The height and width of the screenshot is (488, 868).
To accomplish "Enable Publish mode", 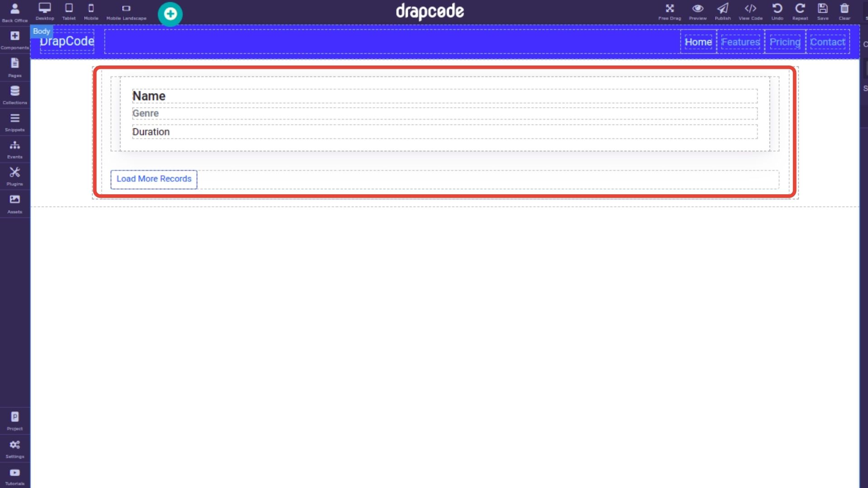I will [723, 11].
